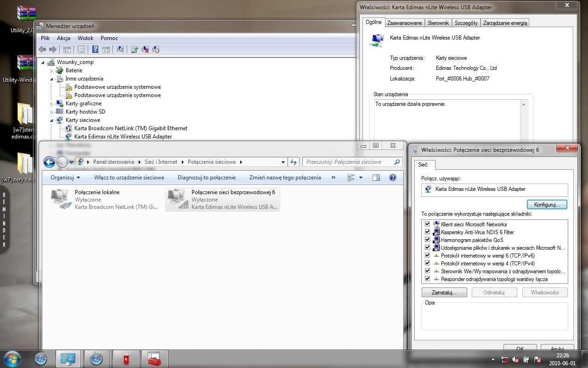Open Plik menu in Device Manager
Screen dimensions: 588x368
pos(45,38)
